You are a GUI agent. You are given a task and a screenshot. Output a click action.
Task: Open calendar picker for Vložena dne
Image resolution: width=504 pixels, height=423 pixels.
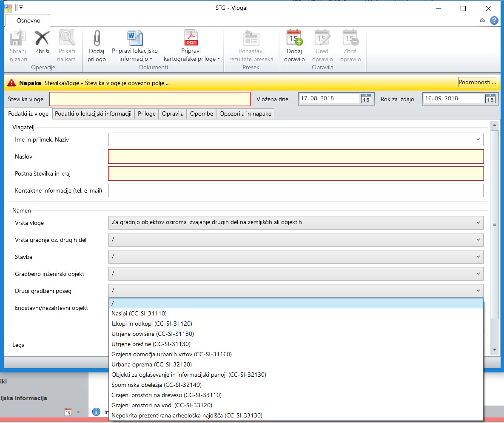click(x=366, y=99)
